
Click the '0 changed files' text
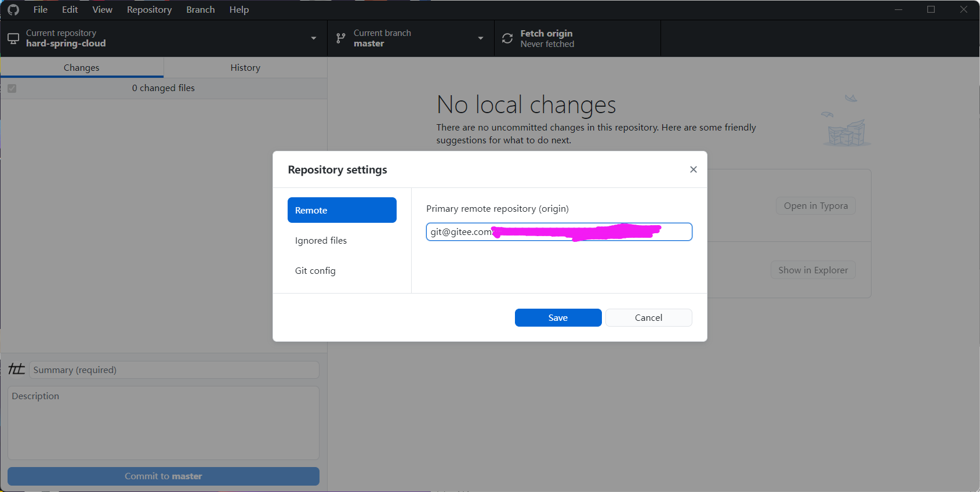point(164,88)
